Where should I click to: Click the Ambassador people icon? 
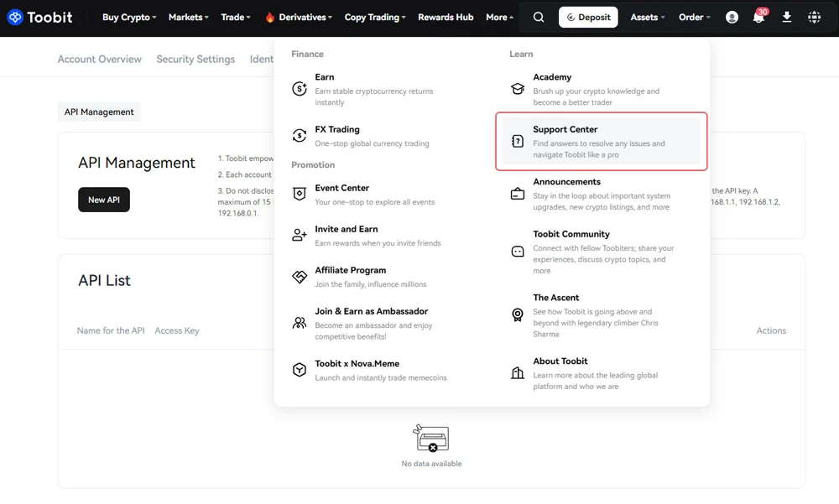[300, 323]
